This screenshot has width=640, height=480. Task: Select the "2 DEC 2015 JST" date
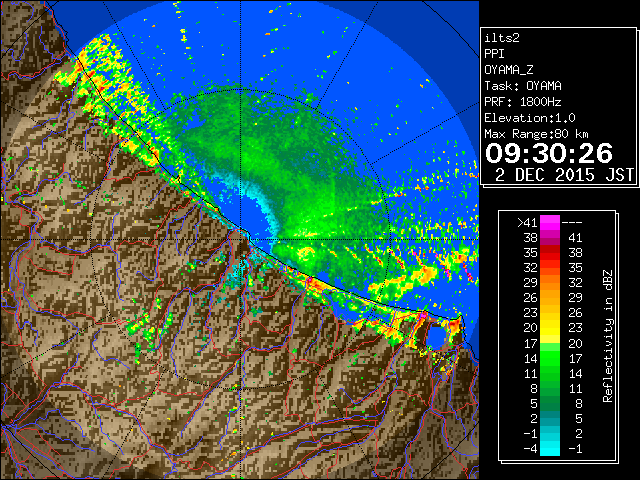click(x=564, y=175)
